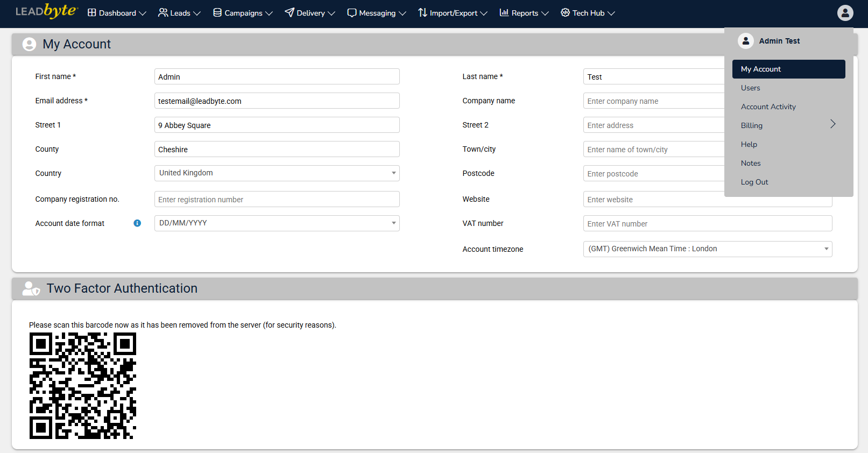Focus the Website field

tap(708, 199)
